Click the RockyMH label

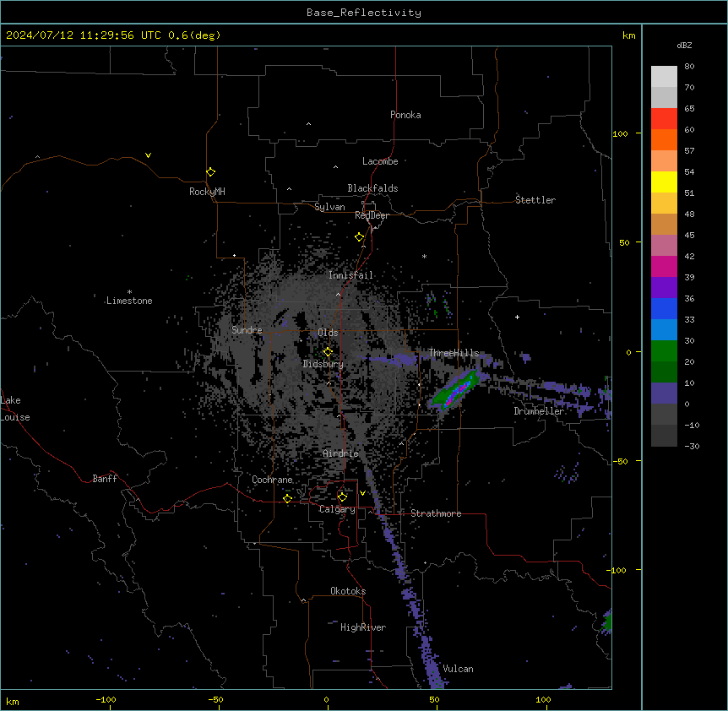coord(207,192)
